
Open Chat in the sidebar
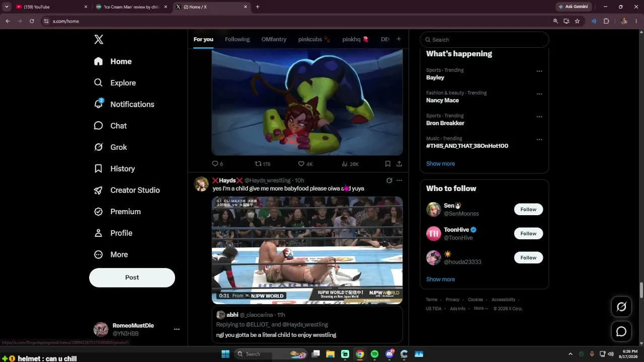click(110, 126)
